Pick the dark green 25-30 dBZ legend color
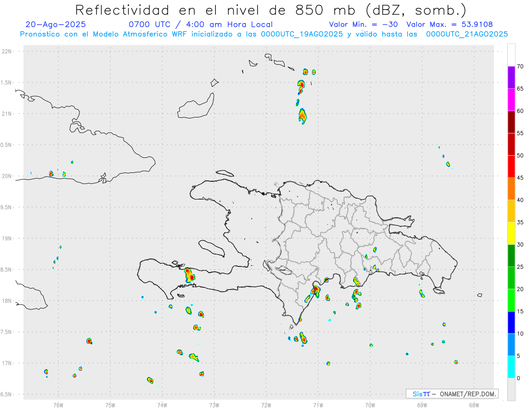 pyautogui.click(x=511, y=255)
